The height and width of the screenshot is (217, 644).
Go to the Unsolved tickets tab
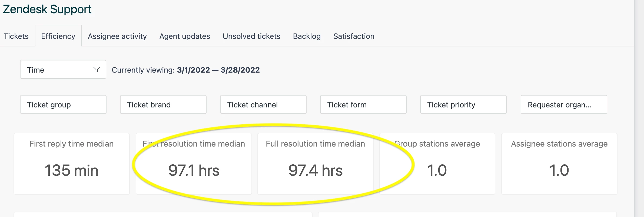coord(251,36)
